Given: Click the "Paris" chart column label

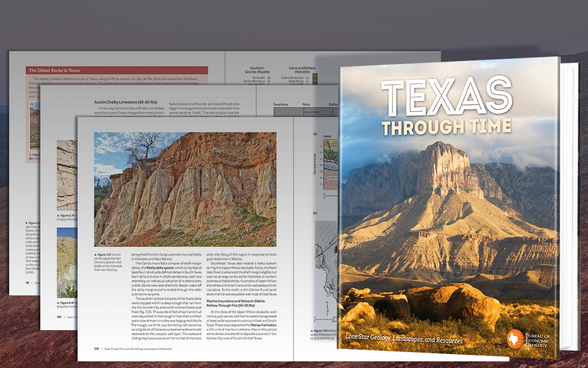Looking at the screenshot, I should (x=306, y=104).
